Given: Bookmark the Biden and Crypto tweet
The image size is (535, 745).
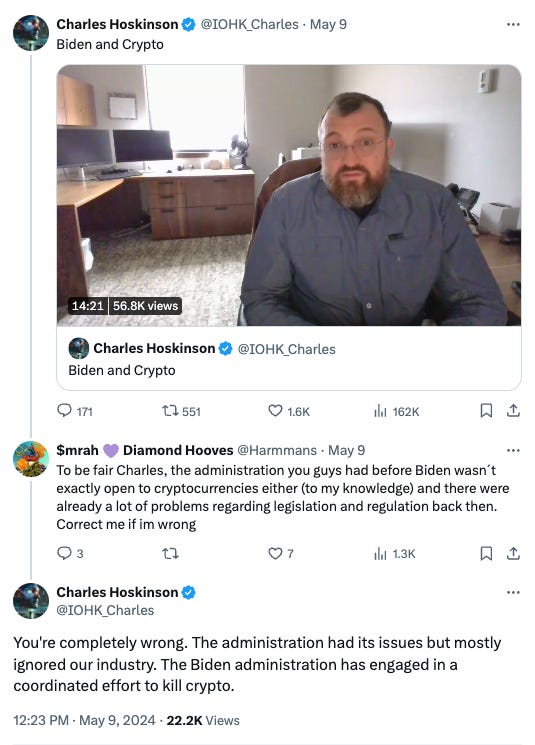Looking at the screenshot, I should pyautogui.click(x=486, y=411).
